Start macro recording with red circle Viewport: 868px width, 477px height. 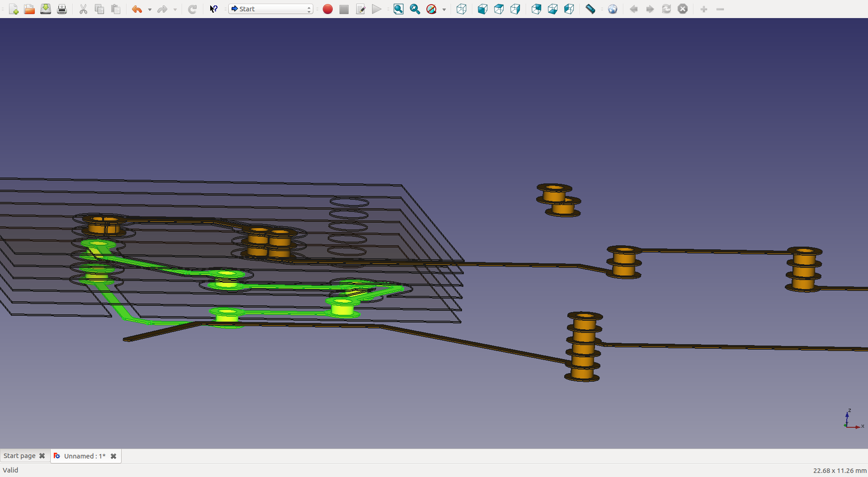(328, 9)
